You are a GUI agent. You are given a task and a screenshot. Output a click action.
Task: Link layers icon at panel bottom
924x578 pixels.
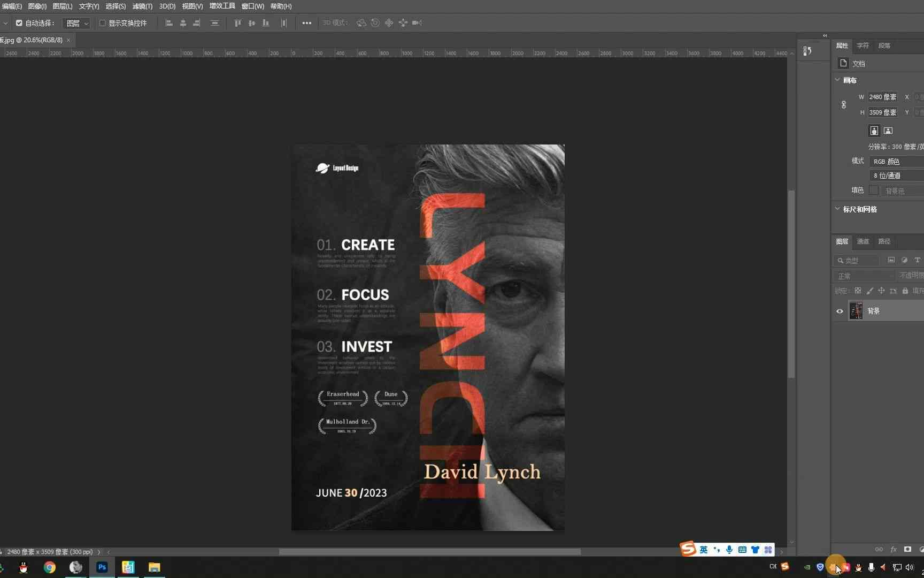(879, 550)
